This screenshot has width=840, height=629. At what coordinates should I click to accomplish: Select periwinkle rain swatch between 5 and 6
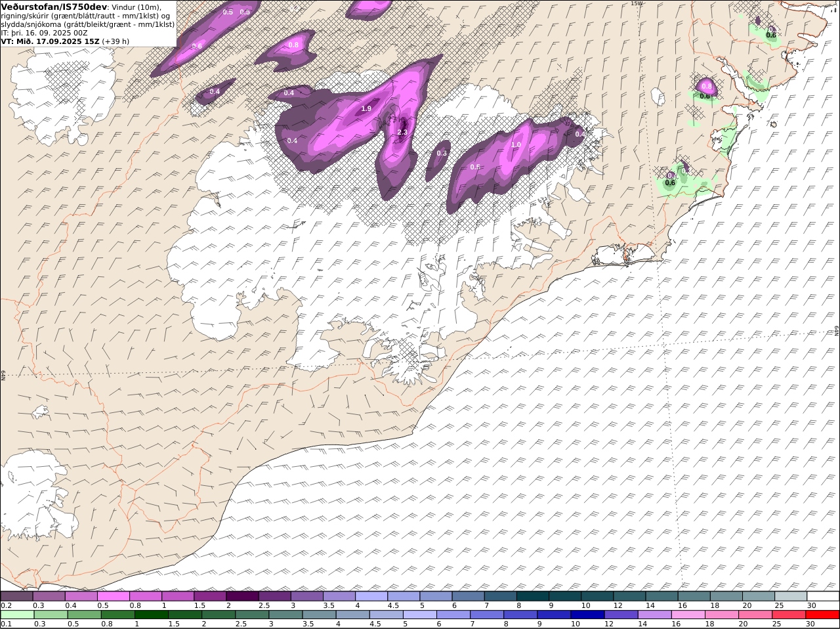[x=419, y=615]
